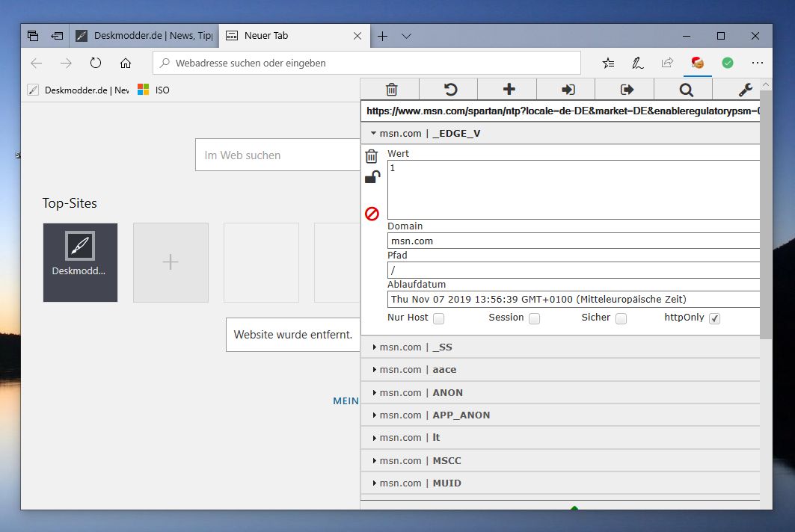The width and height of the screenshot is (795, 532).
Task: Open the Edge settings and more menu
Action: 758,63
